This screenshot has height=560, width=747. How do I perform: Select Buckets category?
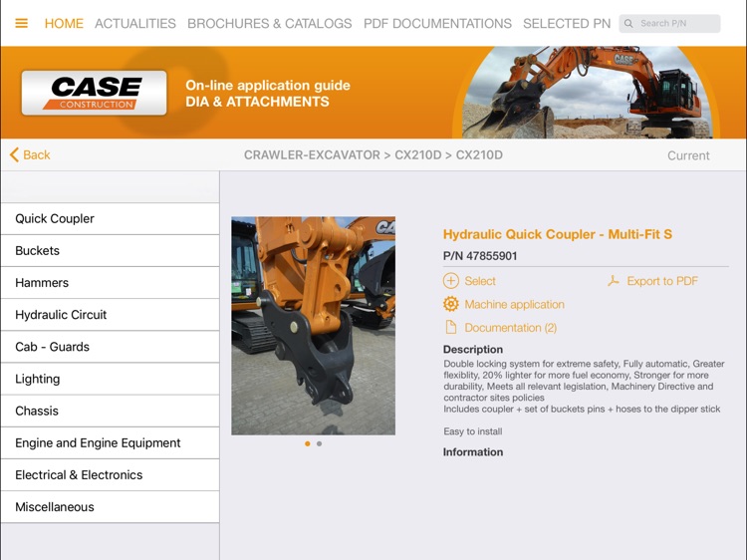point(110,251)
